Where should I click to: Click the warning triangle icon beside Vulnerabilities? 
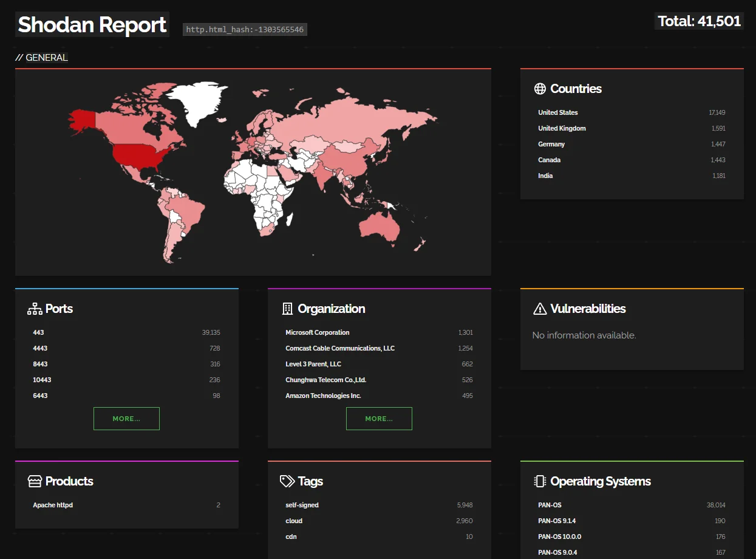540,309
